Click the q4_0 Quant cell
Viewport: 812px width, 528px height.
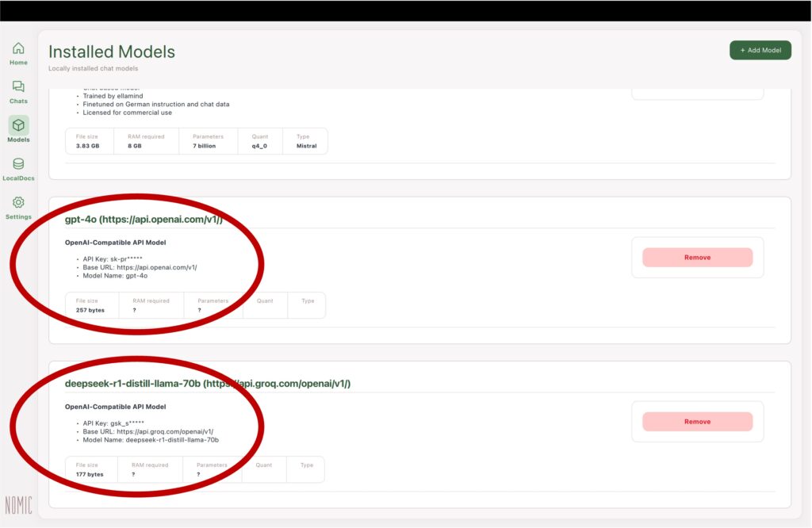click(x=259, y=141)
